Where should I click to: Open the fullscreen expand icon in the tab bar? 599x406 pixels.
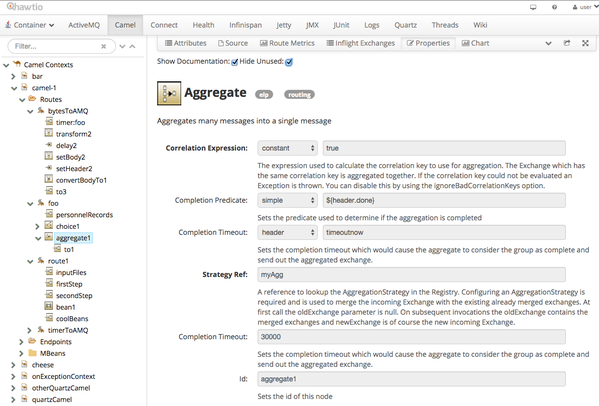click(585, 43)
